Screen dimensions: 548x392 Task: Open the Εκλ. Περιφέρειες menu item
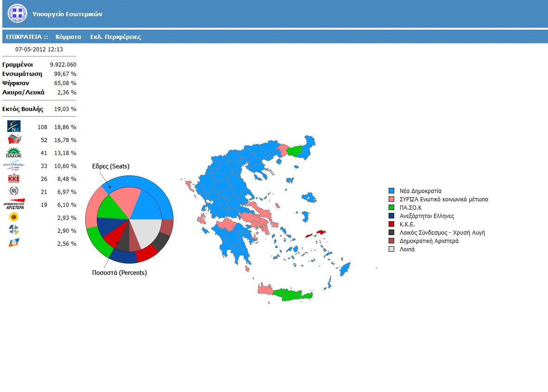pyautogui.click(x=115, y=37)
